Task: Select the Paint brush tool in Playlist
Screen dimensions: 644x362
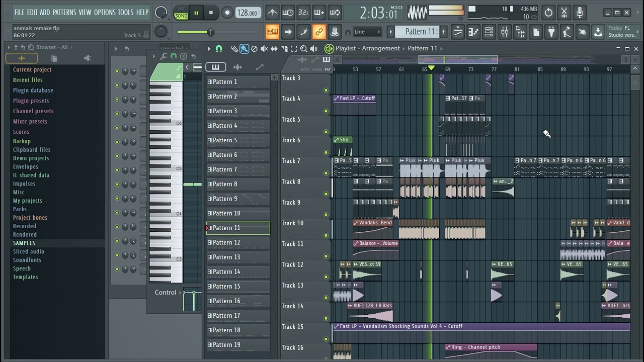Action: [x=244, y=49]
